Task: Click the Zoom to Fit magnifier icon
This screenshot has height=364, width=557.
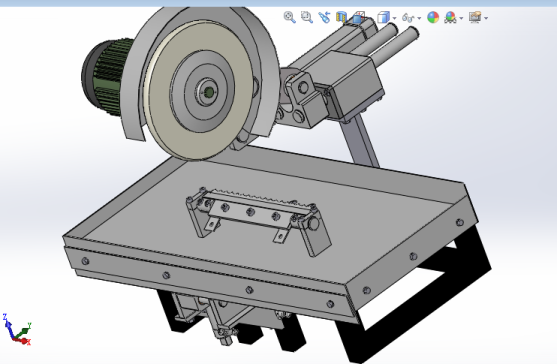Action: coord(290,17)
